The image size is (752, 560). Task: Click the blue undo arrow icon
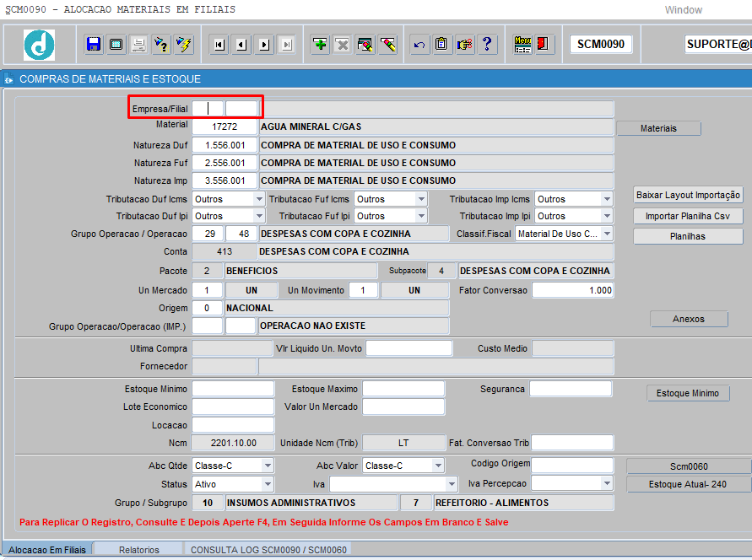pyautogui.click(x=419, y=45)
